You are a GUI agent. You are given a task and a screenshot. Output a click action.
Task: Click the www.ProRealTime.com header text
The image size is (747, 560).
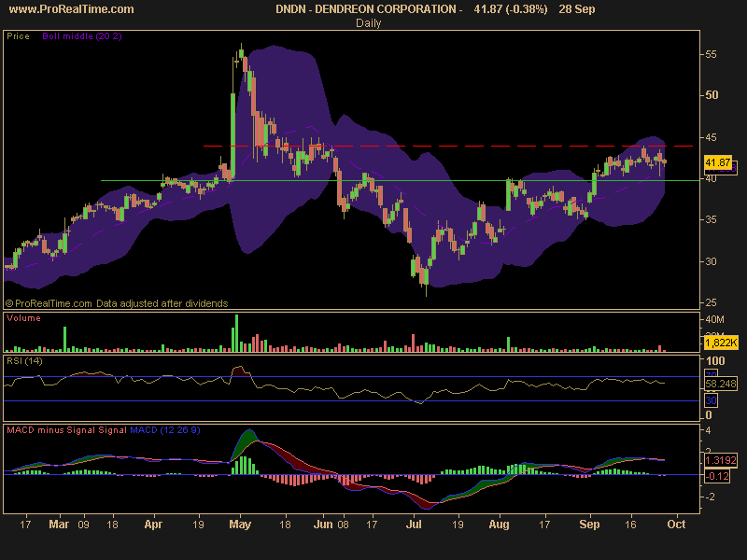(x=72, y=9)
